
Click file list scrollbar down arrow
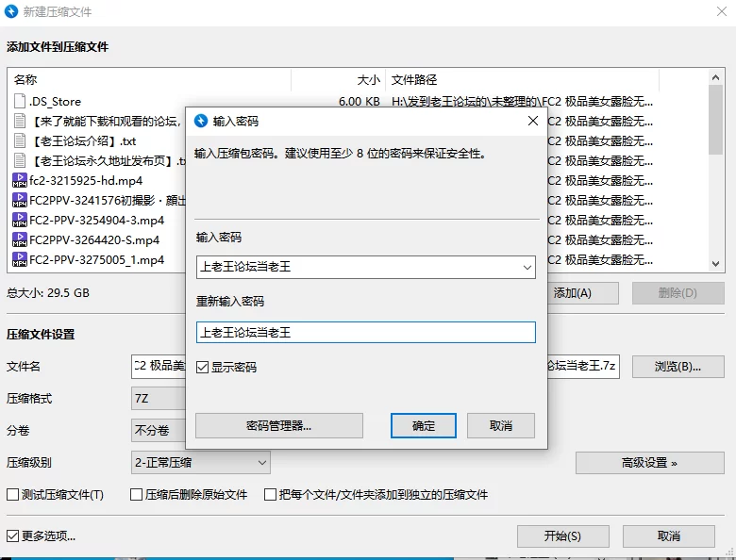(x=715, y=264)
